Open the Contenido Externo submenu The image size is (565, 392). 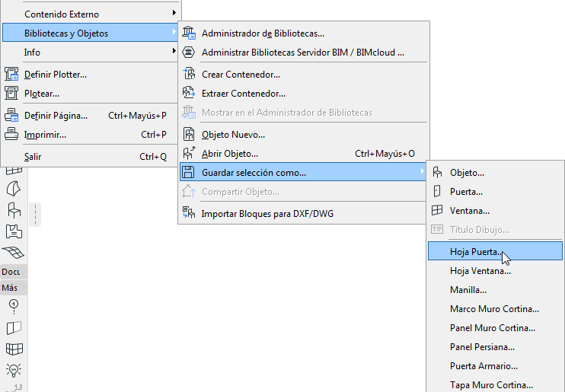click(90, 14)
